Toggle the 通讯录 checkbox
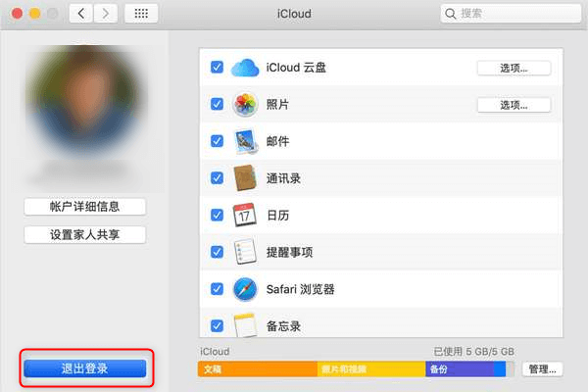Screen dimensions: 588x392 (x=217, y=177)
